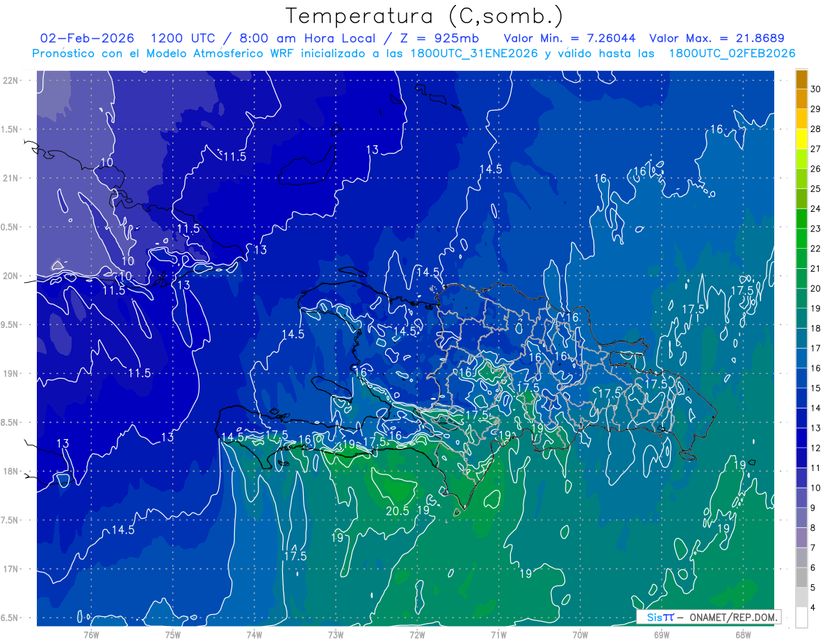Click the "18N" latitude axis label
This screenshot has width=834, height=644.
[11, 471]
